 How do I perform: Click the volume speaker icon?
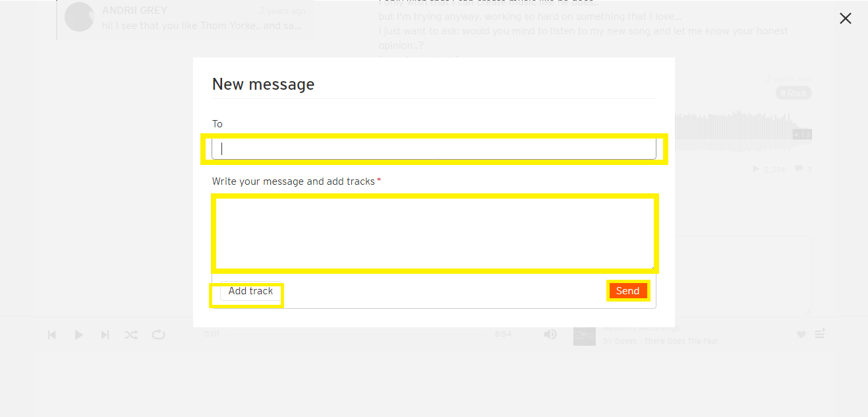550,335
